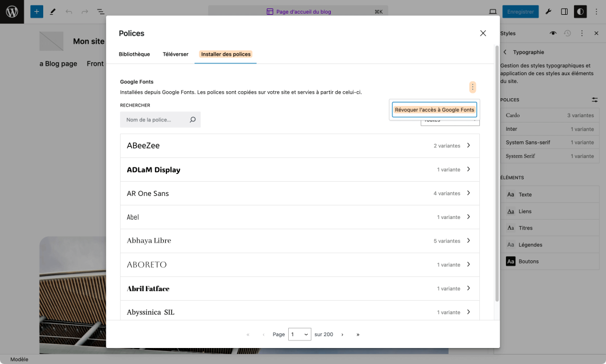
Task: Open the Styles panel more menu
Action: [x=582, y=33]
